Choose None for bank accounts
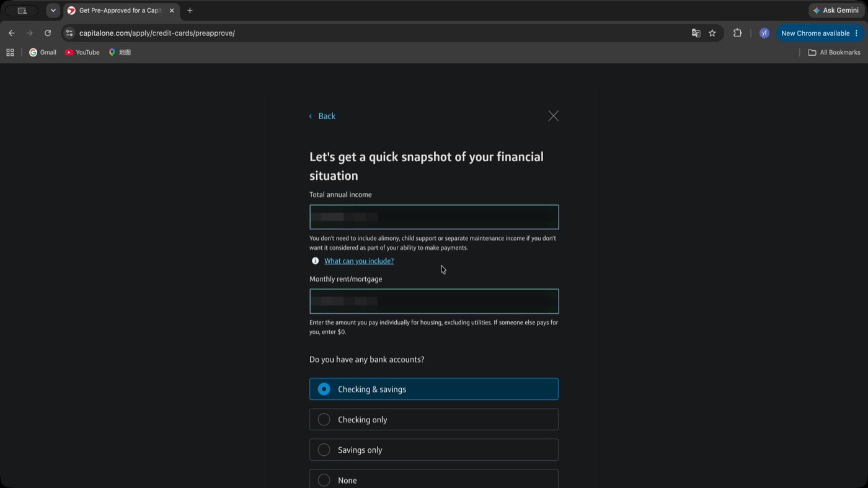 tap(434, 479)
